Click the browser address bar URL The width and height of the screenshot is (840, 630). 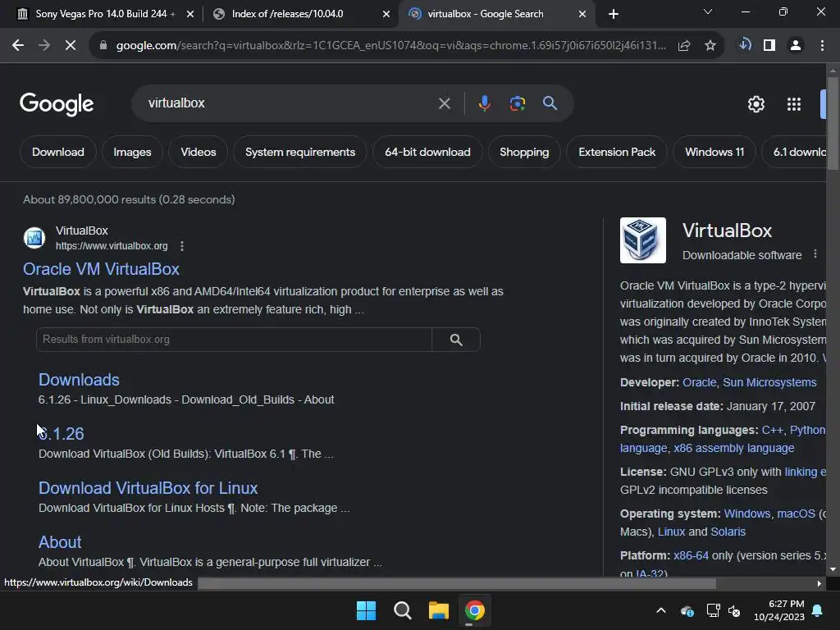click(391, 46)
